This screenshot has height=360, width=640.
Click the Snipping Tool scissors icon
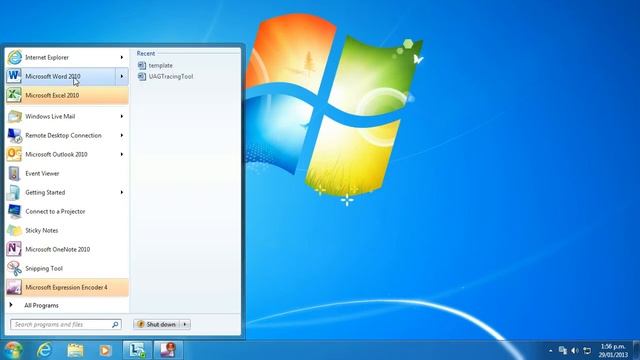click(14, 268)
